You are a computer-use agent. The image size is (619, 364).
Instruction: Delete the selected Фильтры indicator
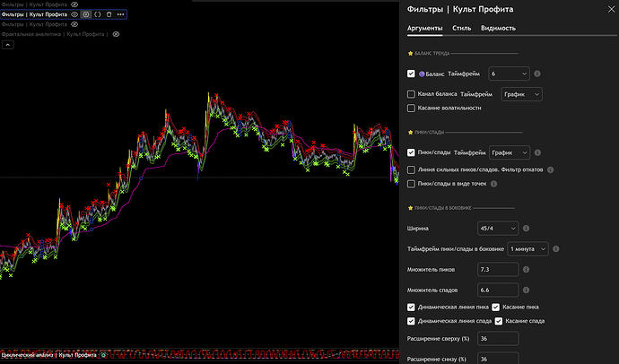point(109,14)
